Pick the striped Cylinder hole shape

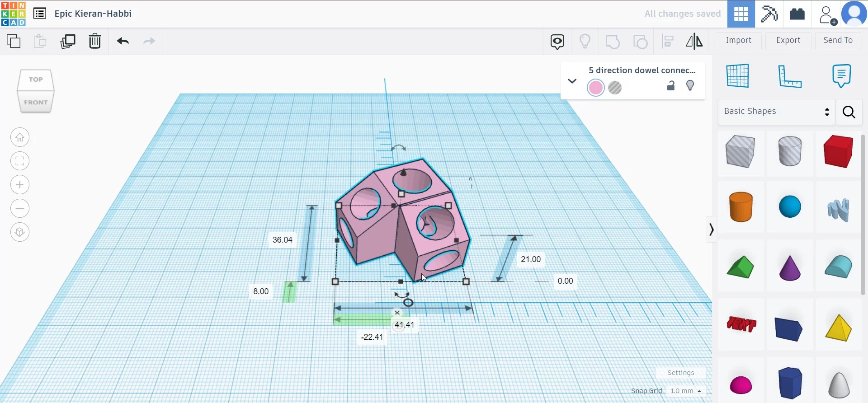pyautogui.click(x=790, y=152)
